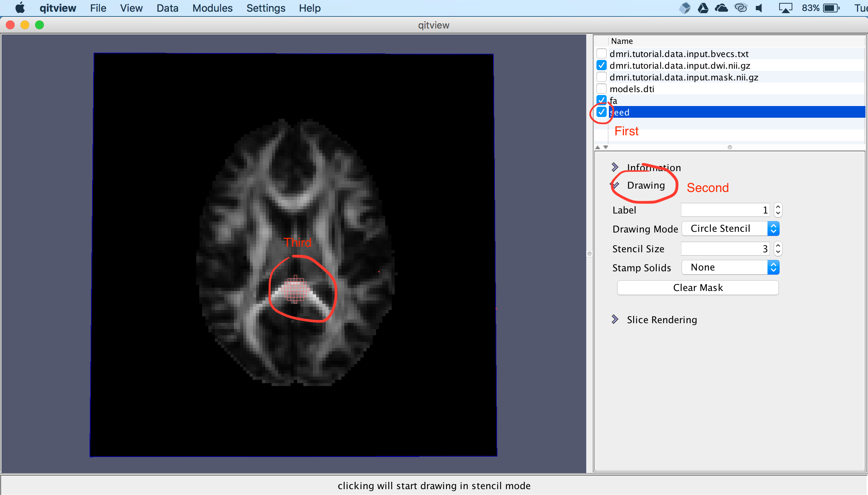Increase Stencil Size with stepper arrow
This screenshot has height=495, width=868.
point(778,245)
